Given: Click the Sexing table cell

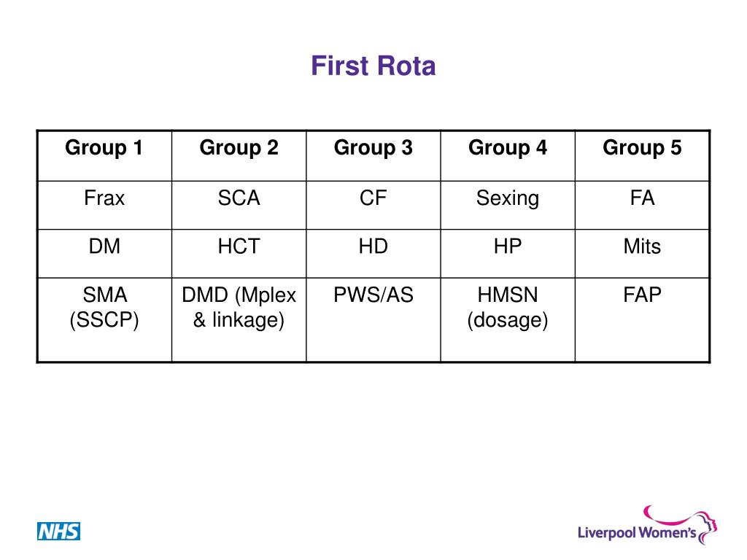Looking at the screenshot, I should (508, 205).
